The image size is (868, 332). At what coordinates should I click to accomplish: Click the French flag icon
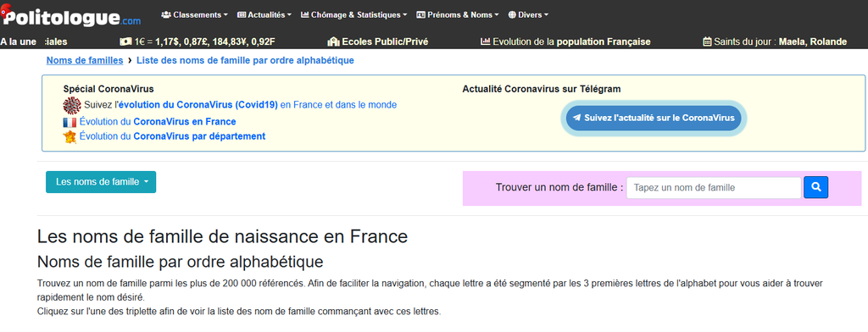click(70, 122)
